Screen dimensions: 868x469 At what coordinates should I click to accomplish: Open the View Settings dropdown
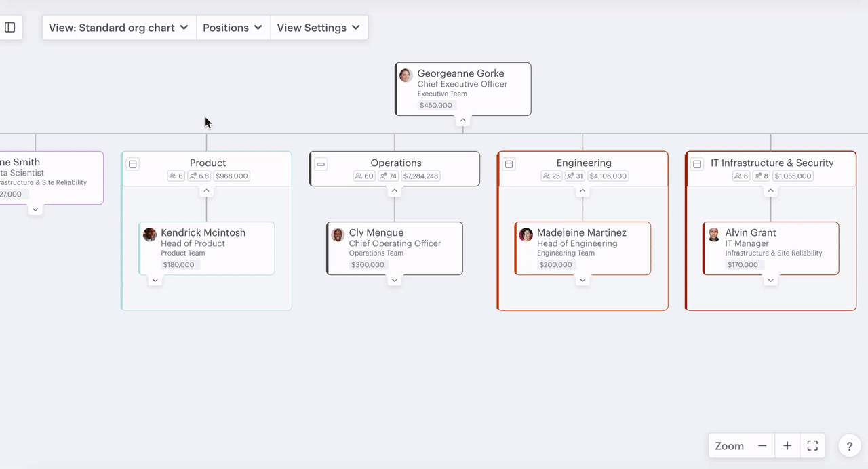click(x=319, y=28)
